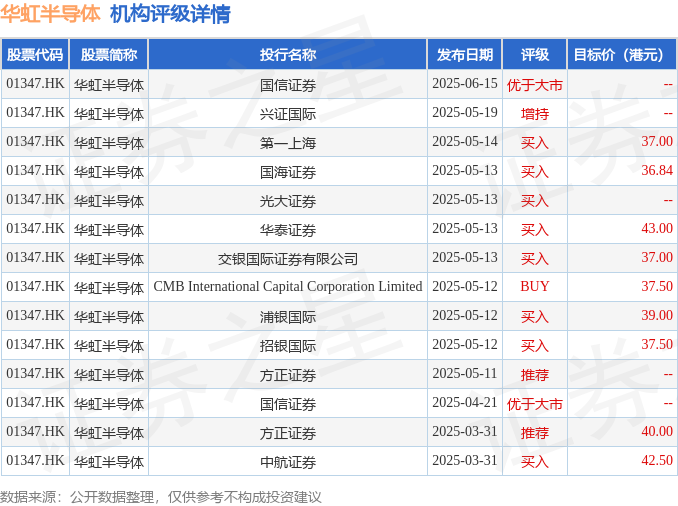Click the 光大证券 broker cell
Viewport: 678px width, 506px height.
[x=288, y=201]
